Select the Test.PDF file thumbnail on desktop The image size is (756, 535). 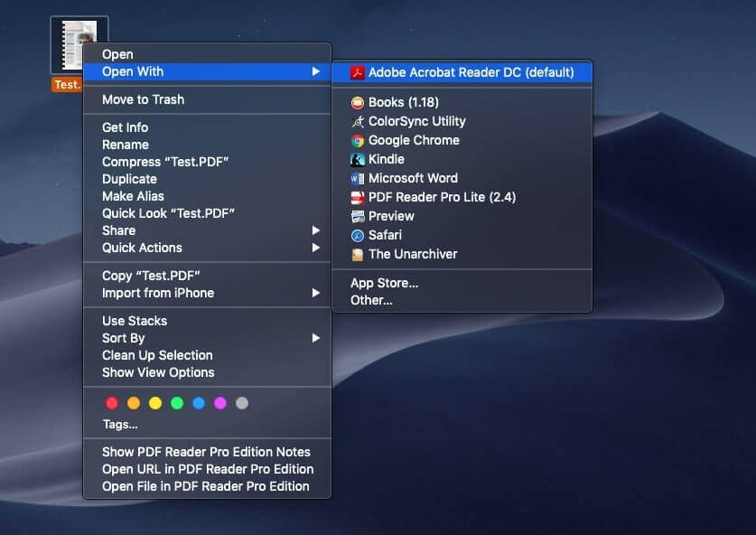coord(79,44)
